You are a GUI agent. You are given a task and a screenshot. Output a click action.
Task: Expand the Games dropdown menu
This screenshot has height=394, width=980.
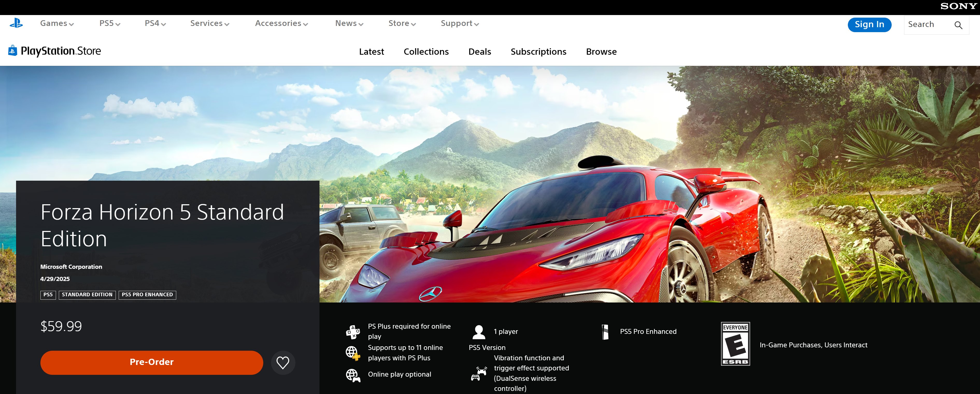pyautogui.click(x=57, y=24)
